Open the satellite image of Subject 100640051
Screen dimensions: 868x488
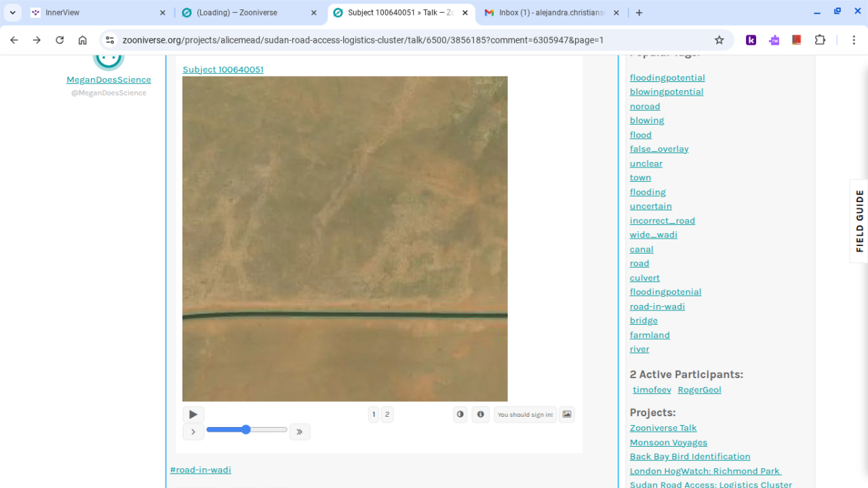point(345,239)
